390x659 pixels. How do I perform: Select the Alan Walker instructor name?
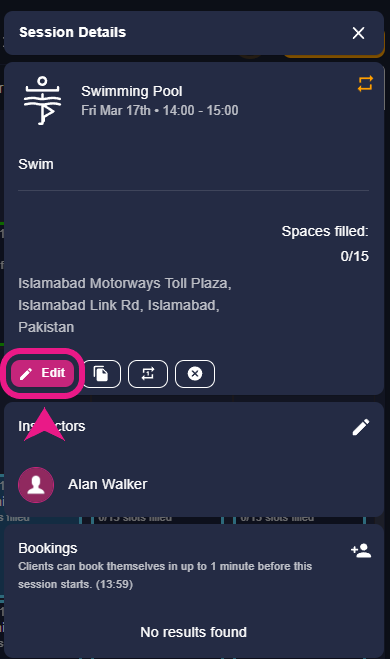pyautogui.click(x=108, y=484)
